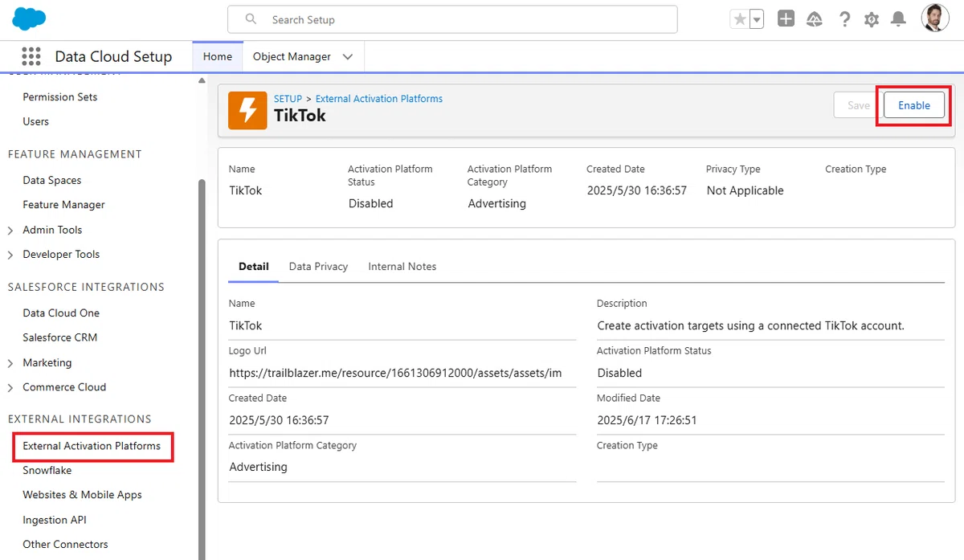Image resolution: width=964 pixels, height=560 pixels.
Task: Open Snowflake in the sidebar
Action: click(x=47, y=471)
